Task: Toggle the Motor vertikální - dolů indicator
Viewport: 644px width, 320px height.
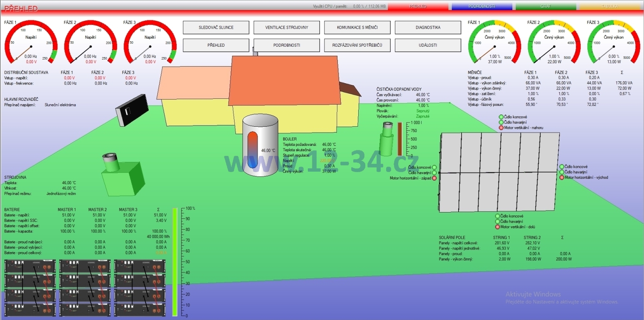Action: (x=497, y=227)
